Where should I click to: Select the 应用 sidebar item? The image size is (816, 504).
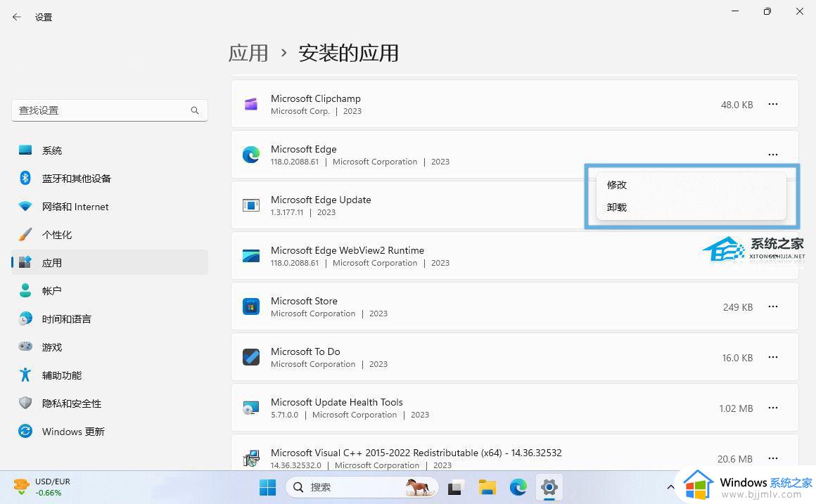tap(109, 263)
